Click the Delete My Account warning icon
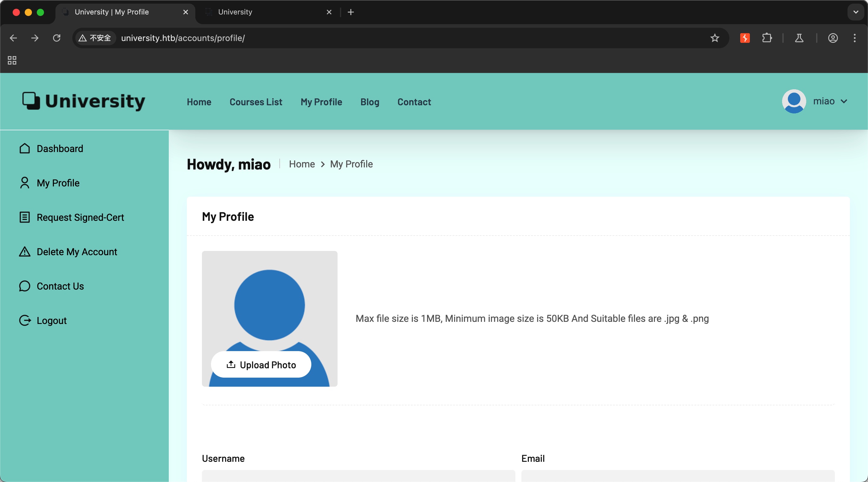 pyautogui.click(x=25, y=252)
